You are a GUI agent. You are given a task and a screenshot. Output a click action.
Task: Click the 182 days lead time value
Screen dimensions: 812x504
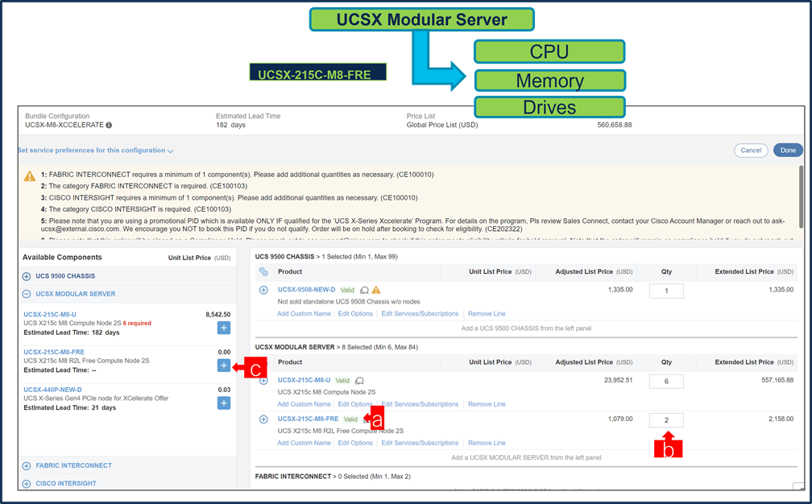click(x=230, y=126)
